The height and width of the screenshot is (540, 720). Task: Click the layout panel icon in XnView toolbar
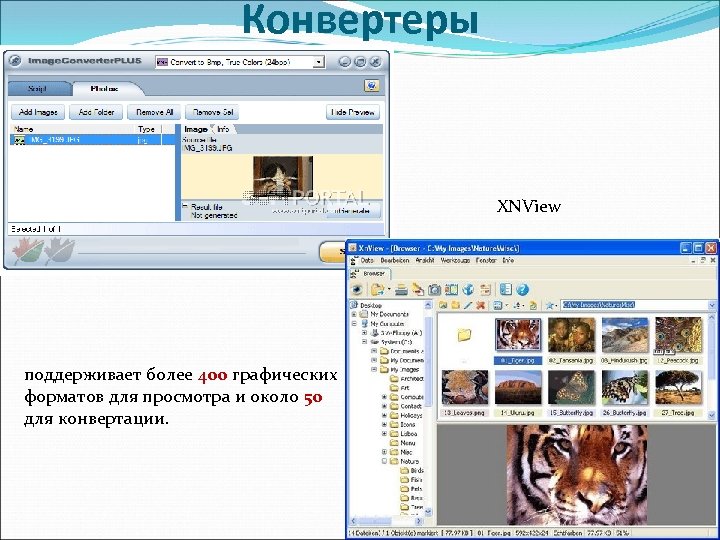coord(506,290)
